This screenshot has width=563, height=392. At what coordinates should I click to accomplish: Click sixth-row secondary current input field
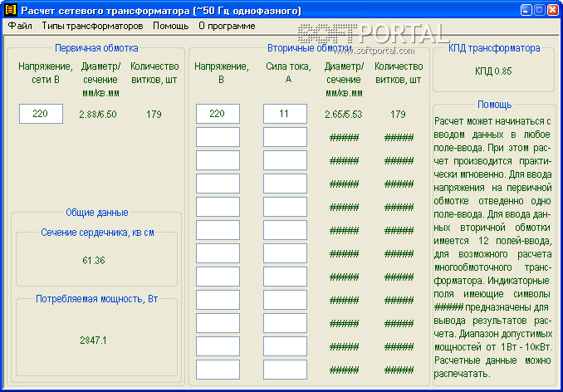click(x=285, y=230)
